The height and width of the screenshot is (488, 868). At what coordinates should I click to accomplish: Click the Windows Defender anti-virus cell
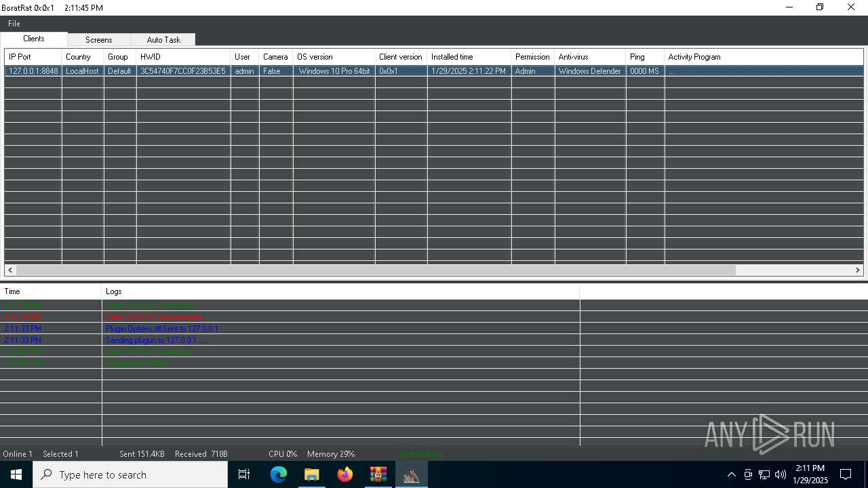point(590,71)
